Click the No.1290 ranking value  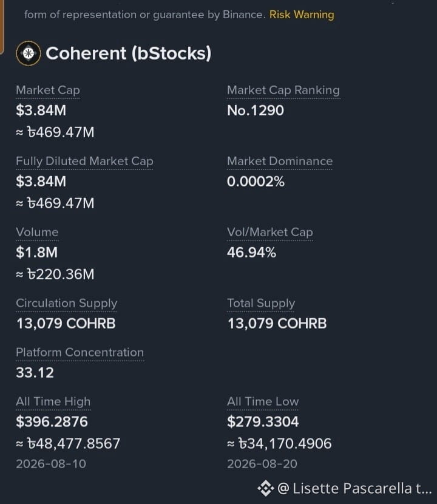click(x=256, y=111)
